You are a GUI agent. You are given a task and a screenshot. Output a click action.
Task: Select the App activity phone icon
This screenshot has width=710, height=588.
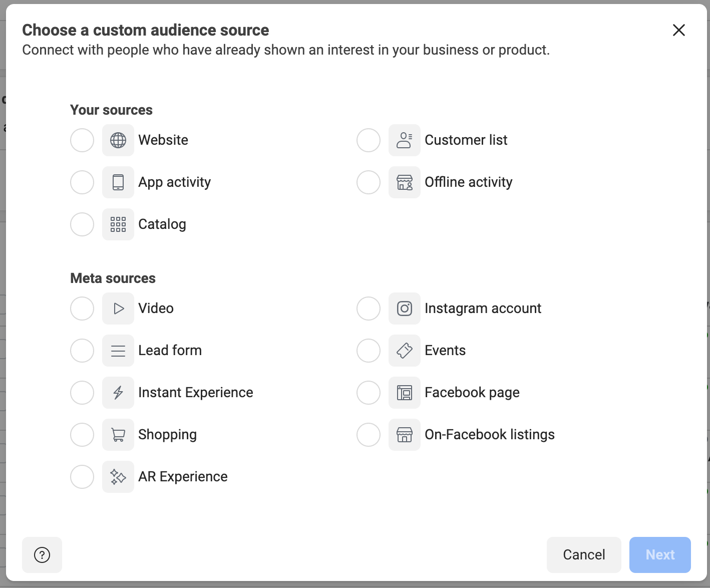click(118, 182)
